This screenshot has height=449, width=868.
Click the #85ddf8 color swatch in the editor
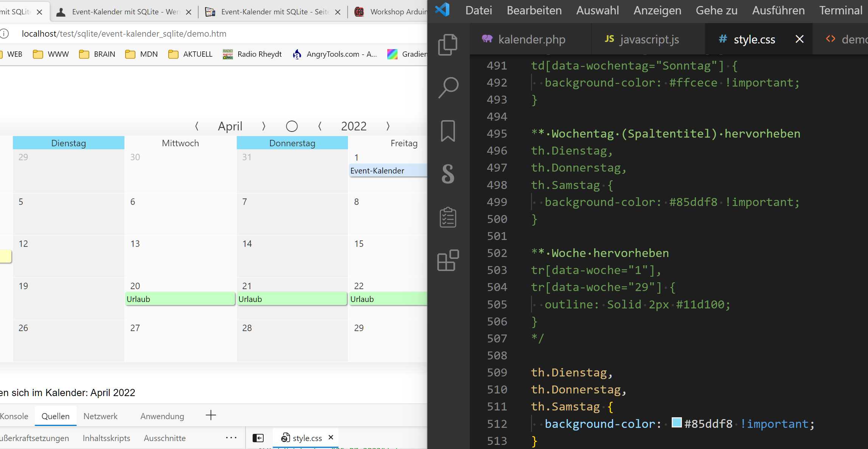(x=676, y=423)
